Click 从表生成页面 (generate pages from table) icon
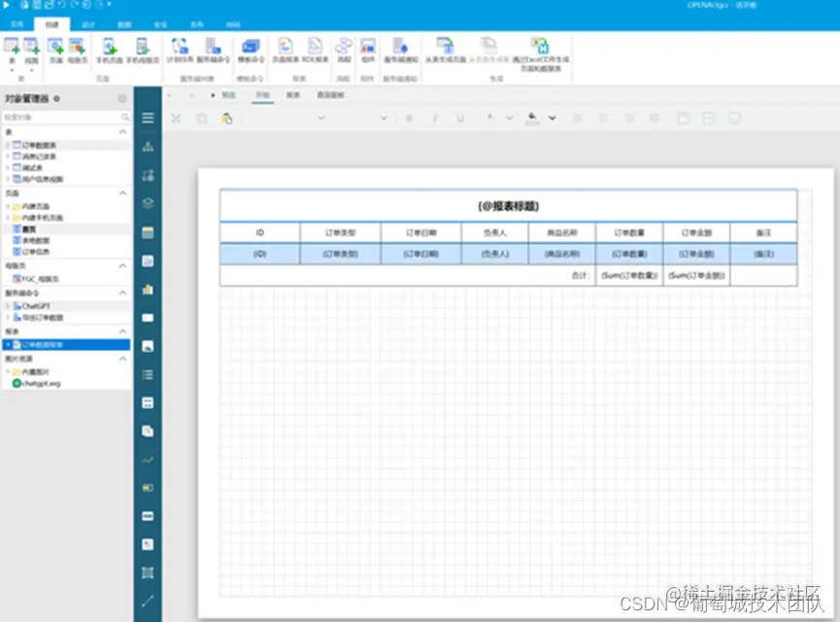This screenshot has height=622, width=840. (x=446, y=51)
